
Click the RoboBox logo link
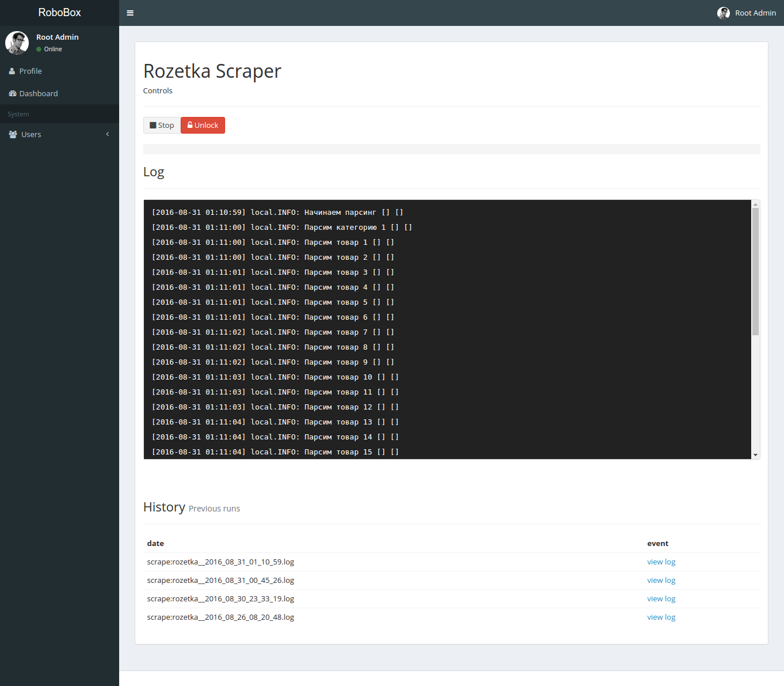pos(59,13)
